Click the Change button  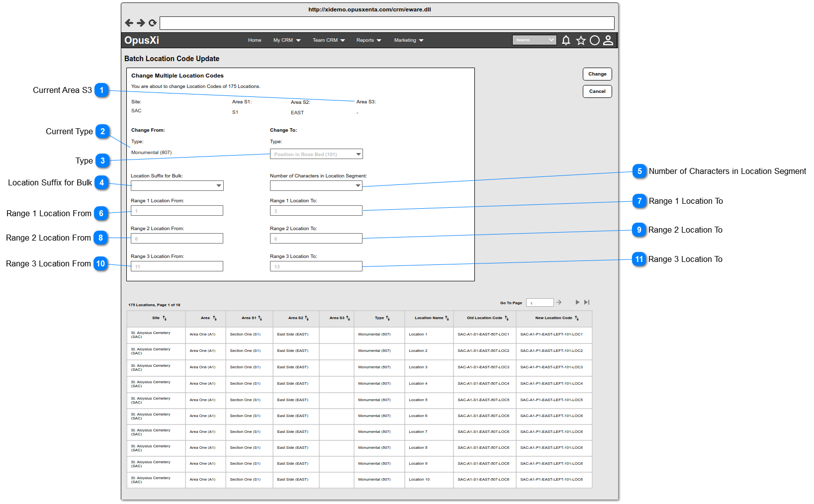click(597, 74)
